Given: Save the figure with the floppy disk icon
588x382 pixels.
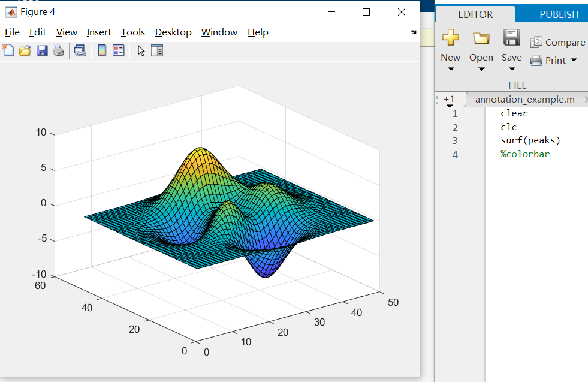Looking at the screenshot, I should click(x=42, y=50).
